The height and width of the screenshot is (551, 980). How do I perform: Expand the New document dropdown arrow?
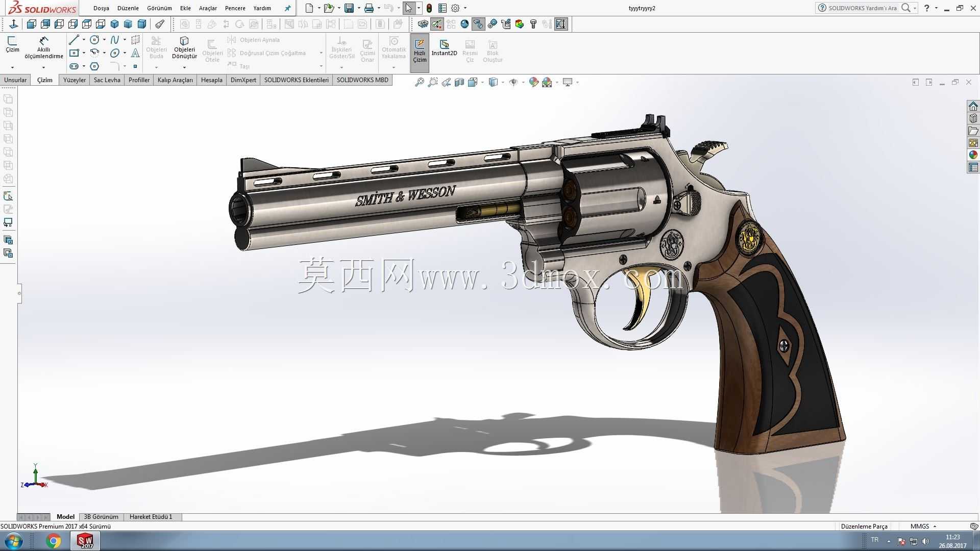click(319, 8)
